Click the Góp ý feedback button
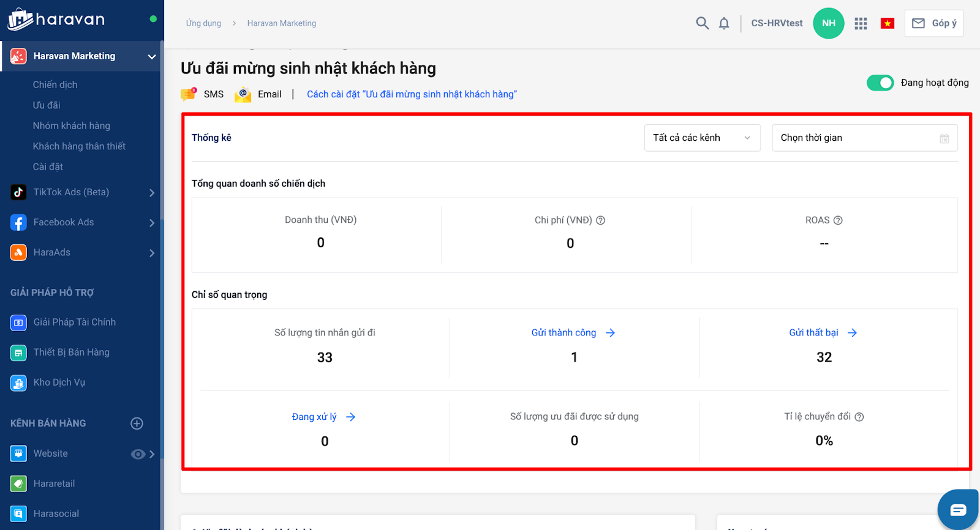This screenshot has height=530, width=980. pos(934,23)
